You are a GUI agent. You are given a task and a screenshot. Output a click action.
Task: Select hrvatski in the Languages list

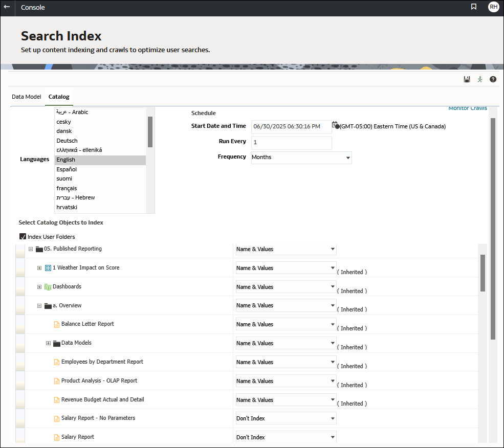click(x=67, y=207)
